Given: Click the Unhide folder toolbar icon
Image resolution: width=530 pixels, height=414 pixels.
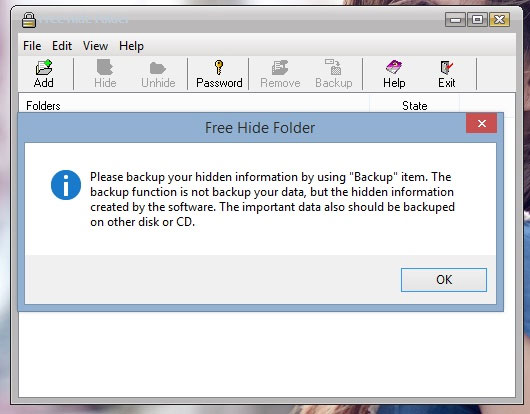Looking at the screenshot, I should click(158, 68).
